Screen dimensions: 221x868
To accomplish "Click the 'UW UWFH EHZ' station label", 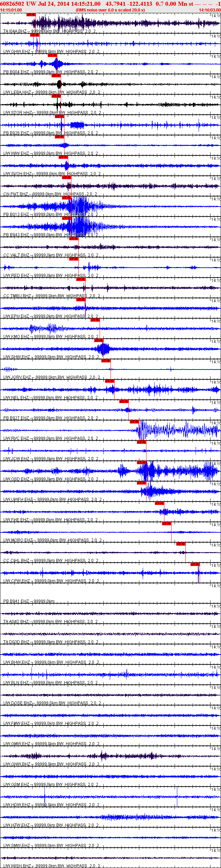I will 18,499.
